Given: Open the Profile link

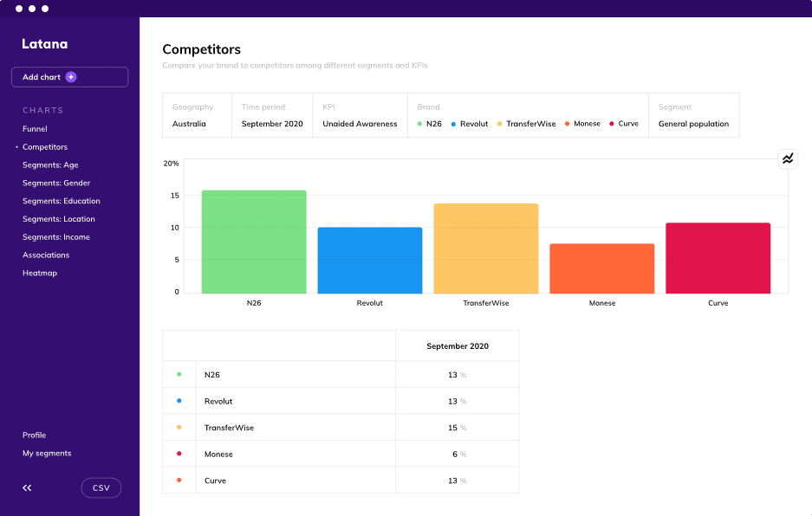Looking at the screenshot, I should [x=35, y=435].
